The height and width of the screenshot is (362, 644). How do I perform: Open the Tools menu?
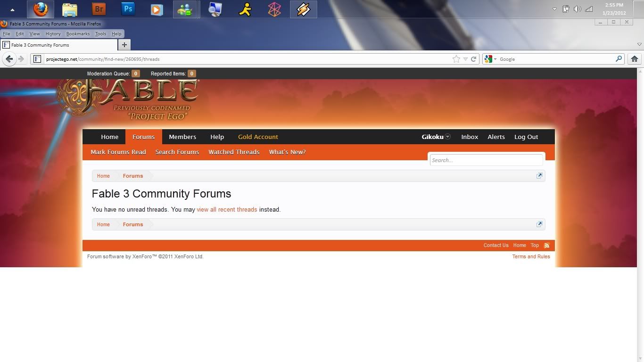pos(101,34)
